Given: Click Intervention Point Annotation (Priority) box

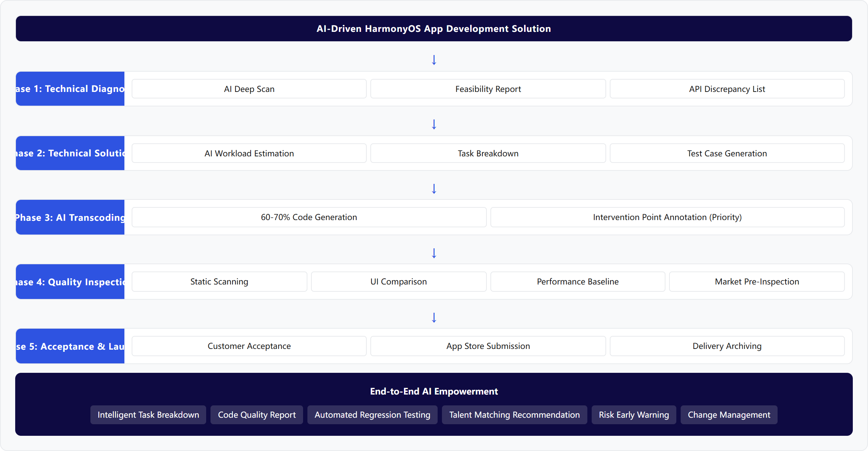Looking at the screenshot, I should point(667,217).
